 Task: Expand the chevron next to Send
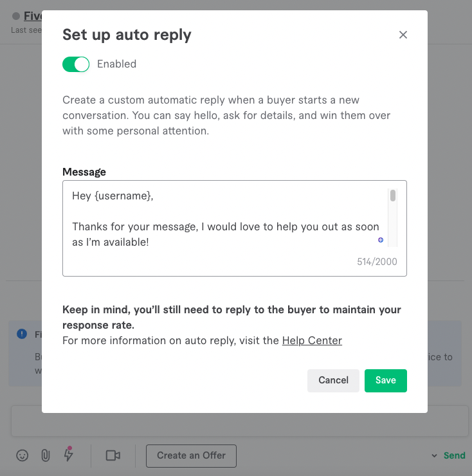(434, 455)
